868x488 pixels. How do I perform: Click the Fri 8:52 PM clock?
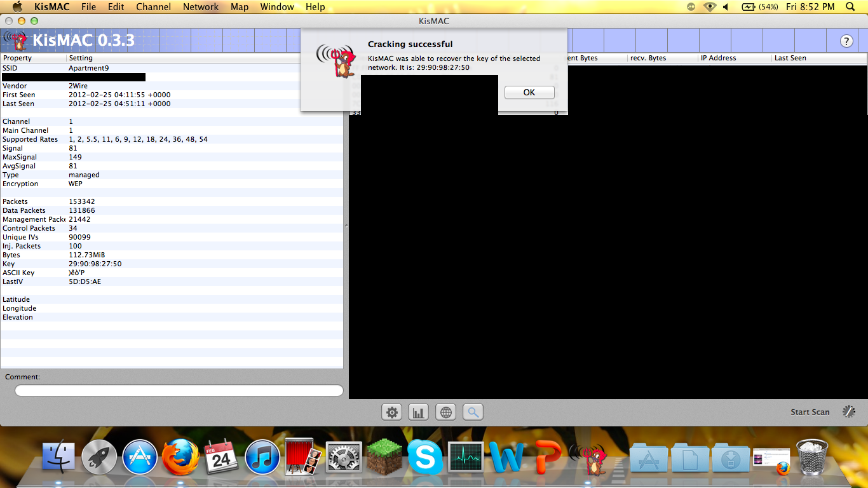pos(810,7)
